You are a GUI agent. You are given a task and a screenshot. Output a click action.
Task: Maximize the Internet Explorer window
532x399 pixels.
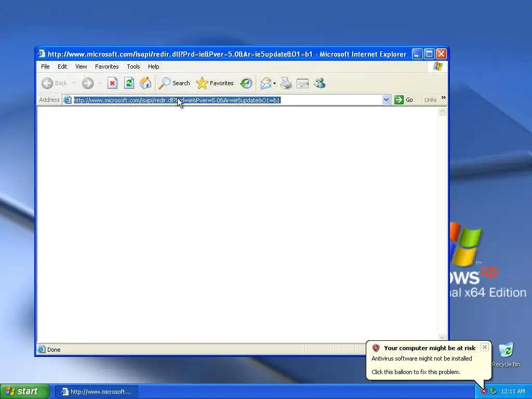point(429,54)
